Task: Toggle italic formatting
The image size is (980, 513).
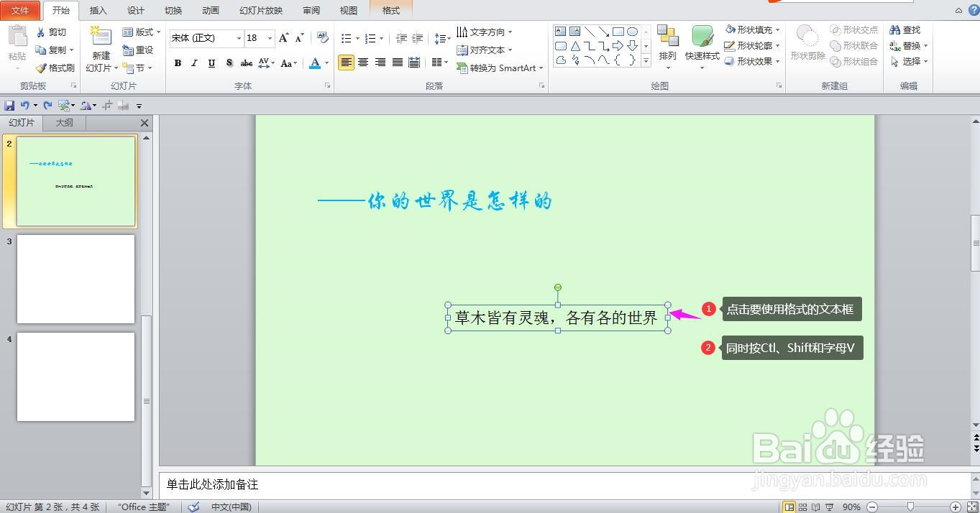Action: tap(193, 63)
